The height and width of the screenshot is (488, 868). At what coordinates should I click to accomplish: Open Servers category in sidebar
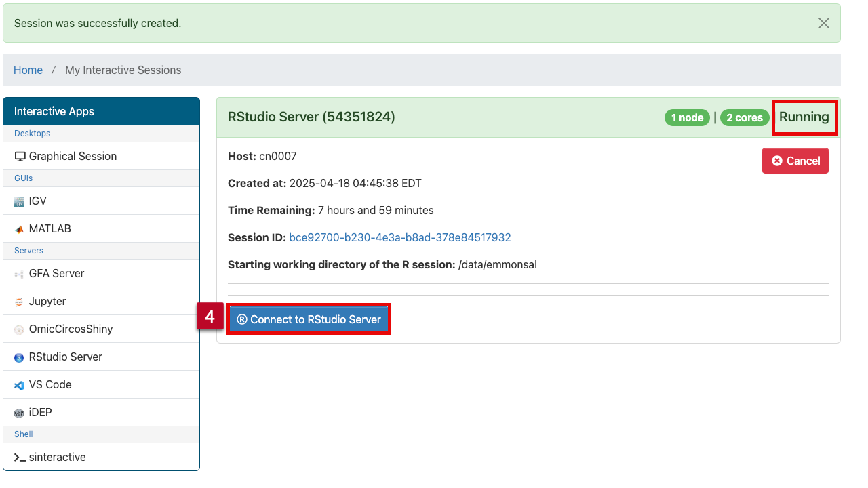[x=28, y=251]
